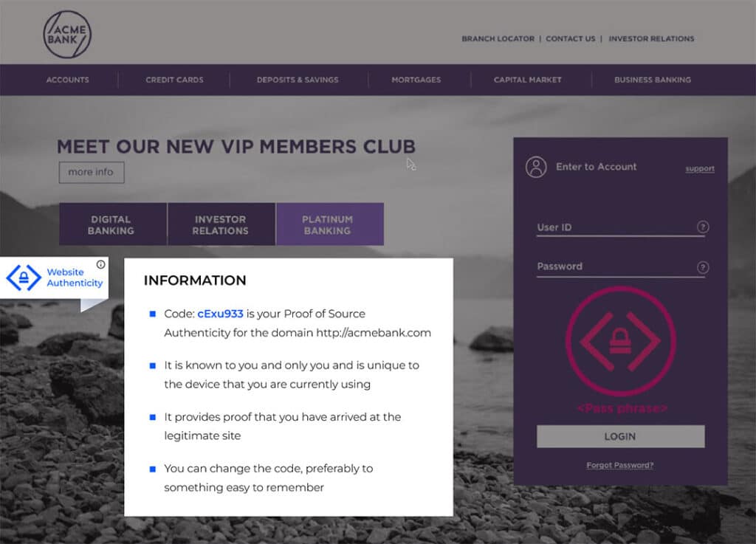This screenshot has width=756, height=544.
Task: Click the pink pass phrase lock emblem
Action: pos(620,341)
